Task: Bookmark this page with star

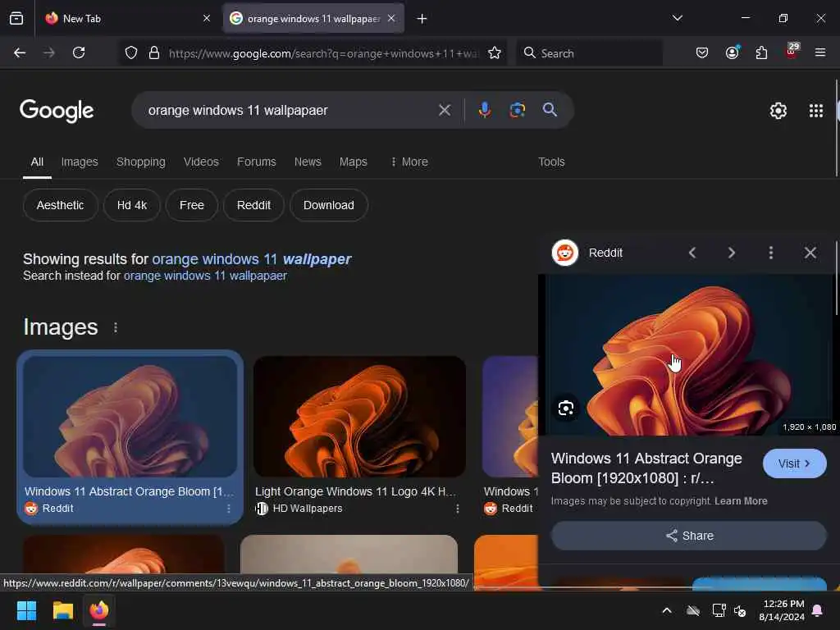Action: 495,52
